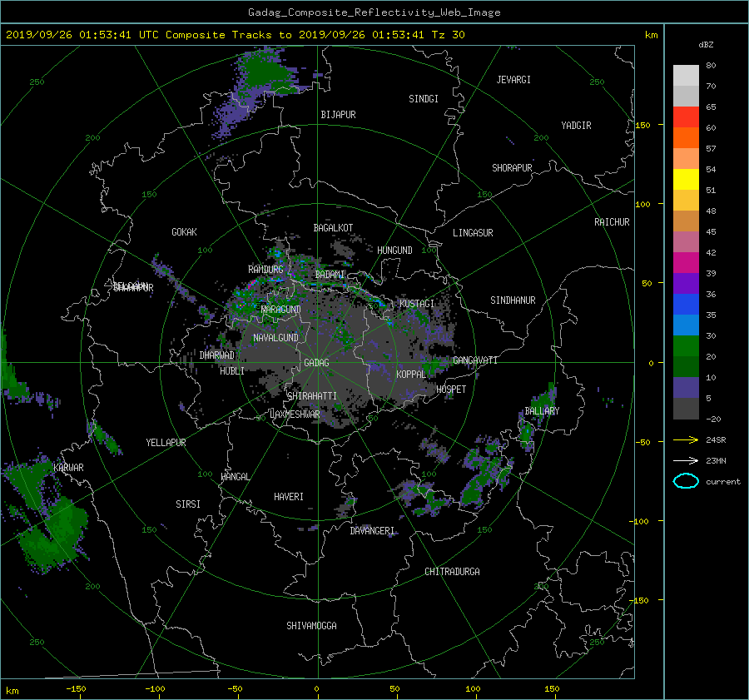Click the SHIRAHATTI city label
Viewport: 749px width, 700px height.
pyautogui.click(x=312, y=396)
